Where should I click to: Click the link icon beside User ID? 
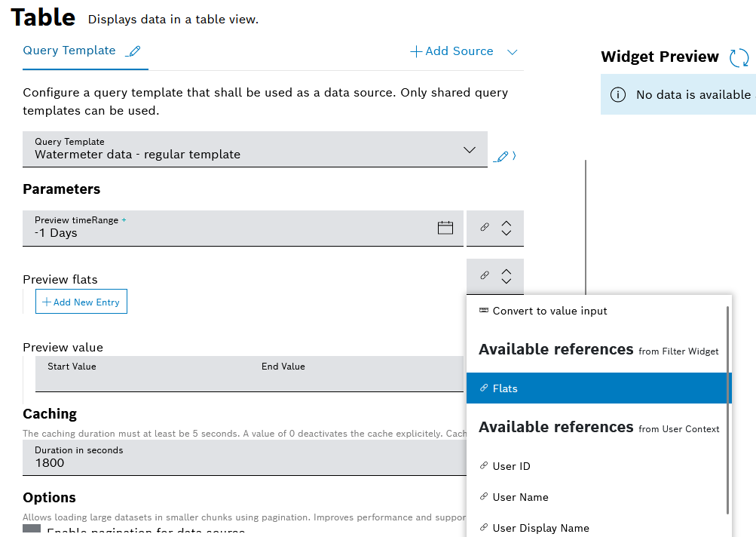coord(484,466)
